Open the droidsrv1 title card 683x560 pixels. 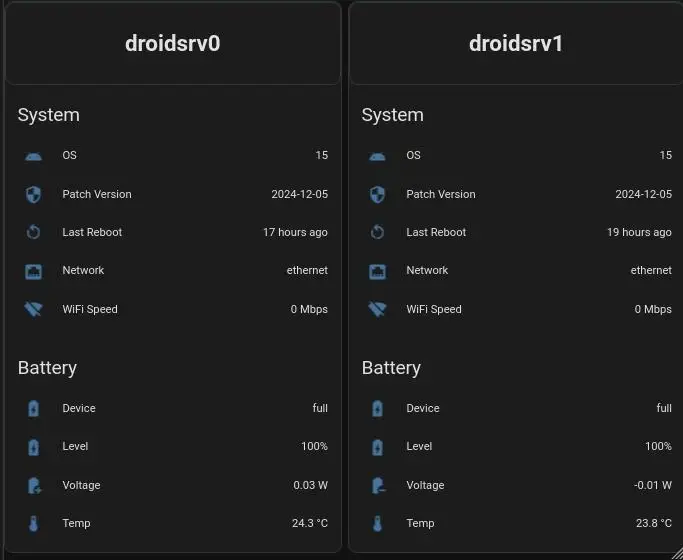coord(516,44)
